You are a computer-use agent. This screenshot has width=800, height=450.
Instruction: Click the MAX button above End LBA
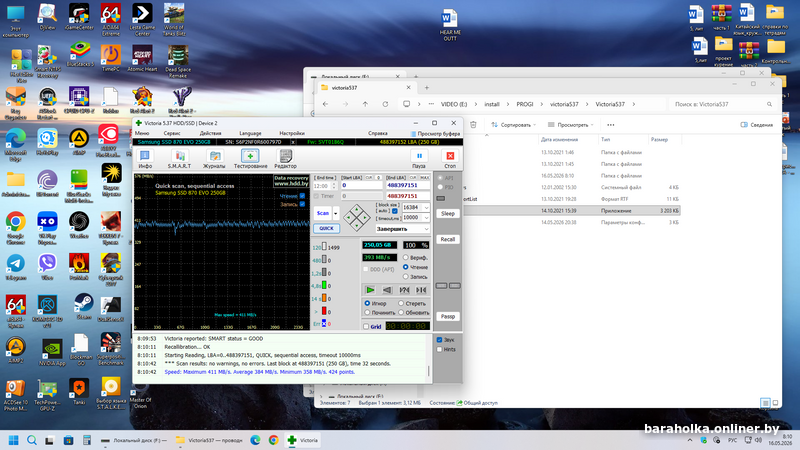tap(424, 178)
